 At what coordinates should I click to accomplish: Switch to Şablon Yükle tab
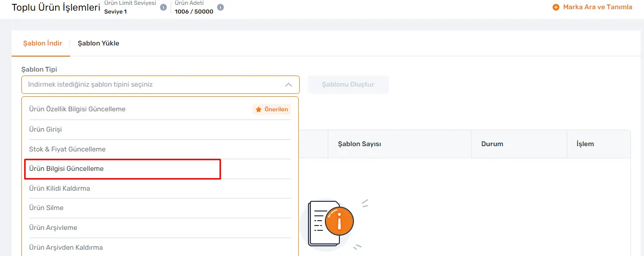(99, 43)
